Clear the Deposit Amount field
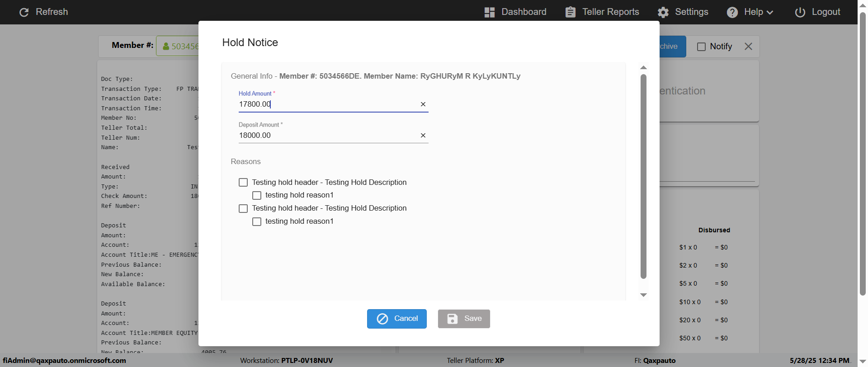This screenshot has height=367, width=868. pyautogui.click(x=423, y=136)
